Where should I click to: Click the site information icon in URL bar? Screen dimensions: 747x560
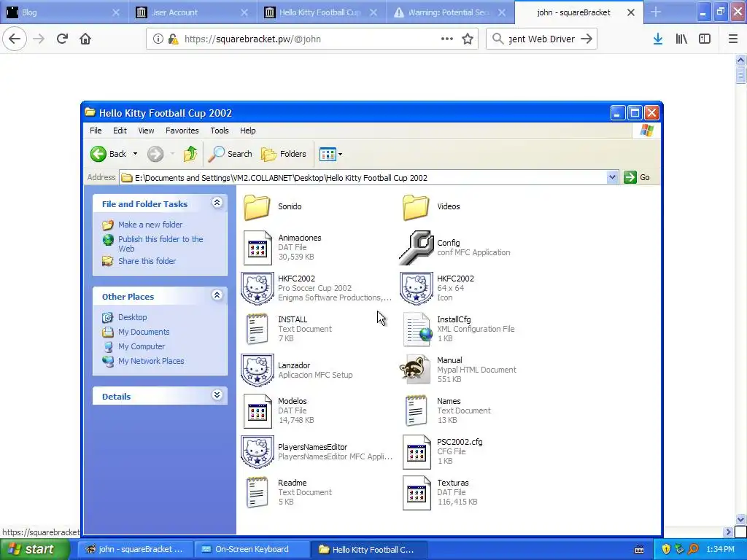(158, 39)
